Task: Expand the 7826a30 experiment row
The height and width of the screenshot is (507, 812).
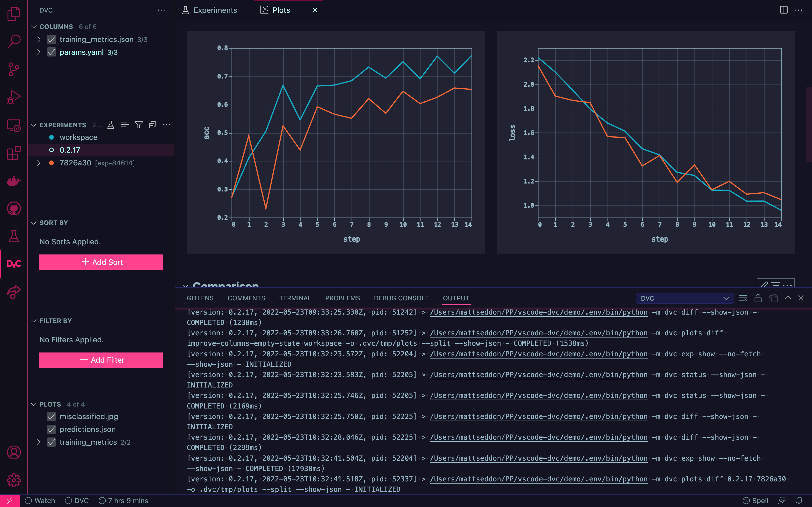Action: [x=39, y=163]
